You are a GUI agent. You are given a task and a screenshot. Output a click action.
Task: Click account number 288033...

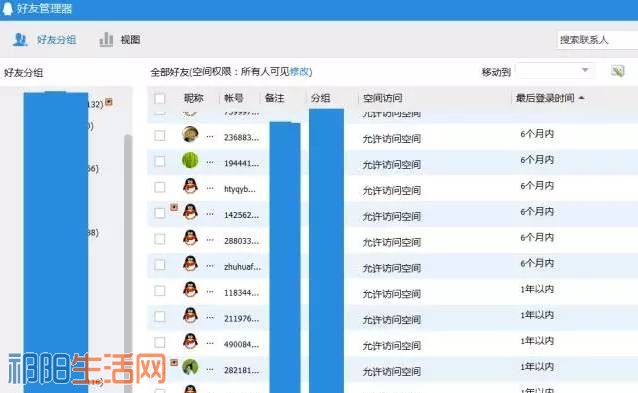tap(241, 241)
